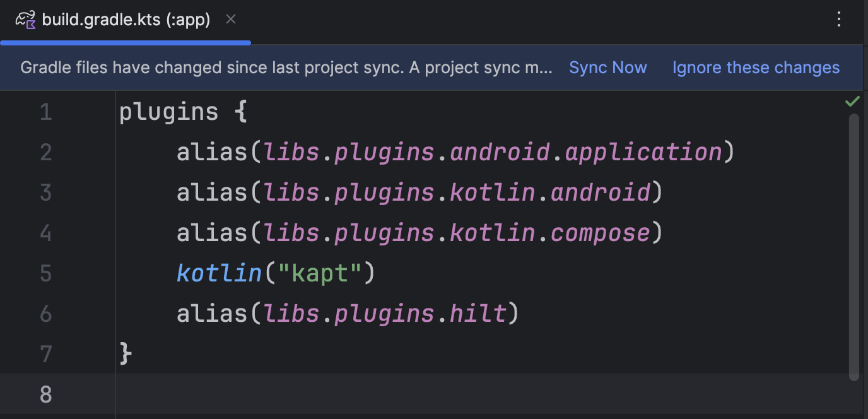Place cursor on the plugins keyword
Viewport: 868px width, 419px height.
click(x=168, y=112)
